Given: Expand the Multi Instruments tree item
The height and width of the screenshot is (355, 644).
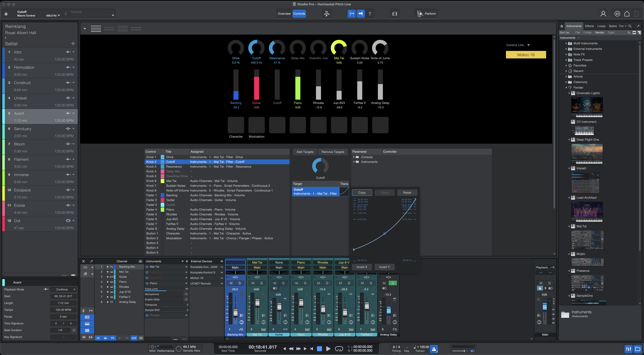Looking at the screenshot, I should click(566, 43).
